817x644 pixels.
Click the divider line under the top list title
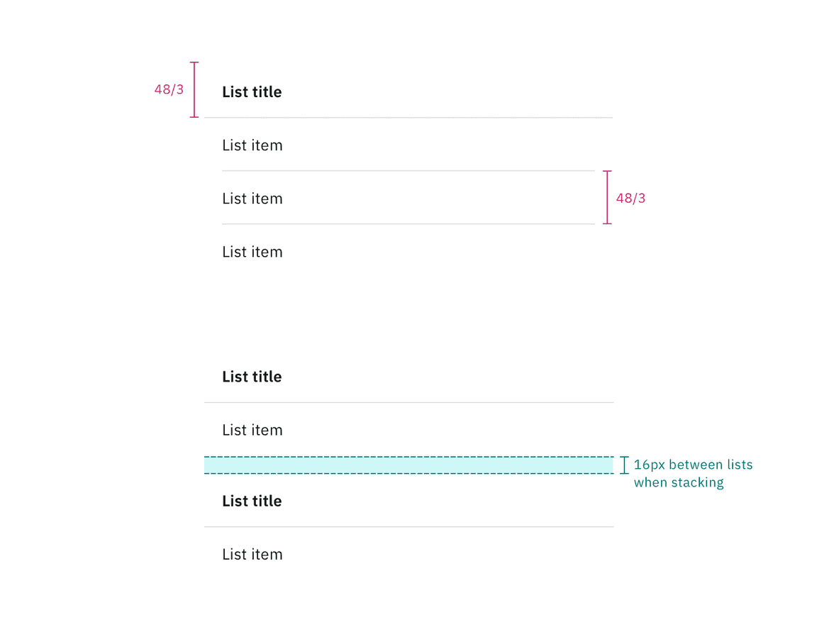click(x=408, y=118)
